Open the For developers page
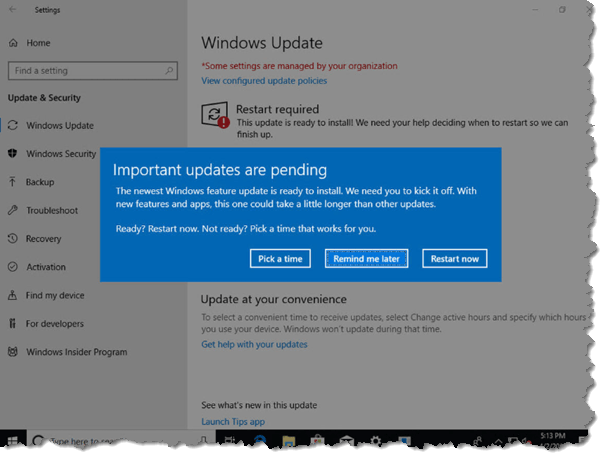Image resolution: width=608 pixels, height=461 pixels. click(x=55, y=324)
